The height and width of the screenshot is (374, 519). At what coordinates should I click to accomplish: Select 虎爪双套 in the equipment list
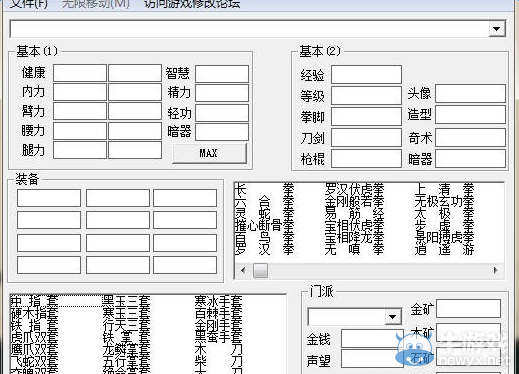34,338
